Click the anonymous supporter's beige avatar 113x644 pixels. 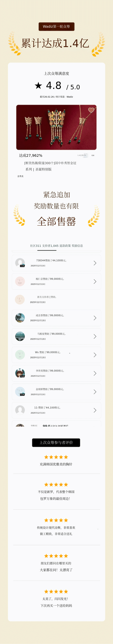click(x=20, y=300)
